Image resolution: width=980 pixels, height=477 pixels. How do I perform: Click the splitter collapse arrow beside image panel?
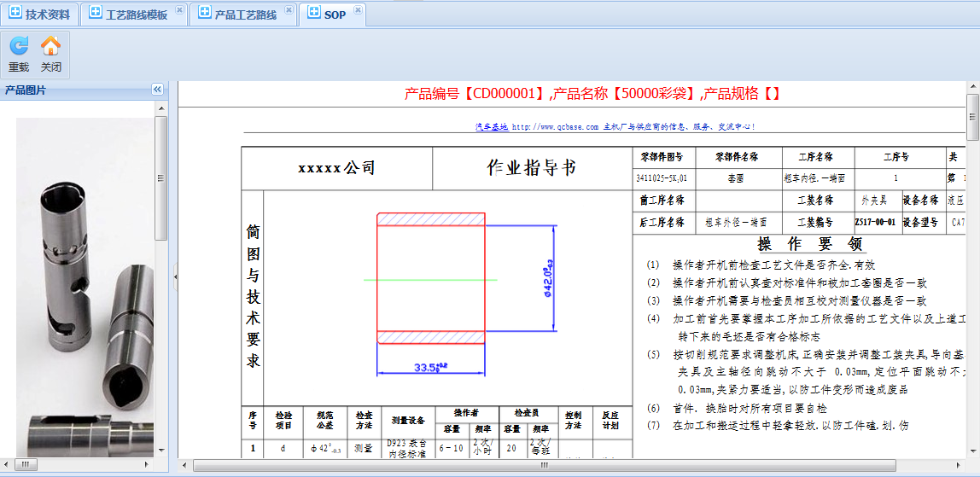click(174, 276)
